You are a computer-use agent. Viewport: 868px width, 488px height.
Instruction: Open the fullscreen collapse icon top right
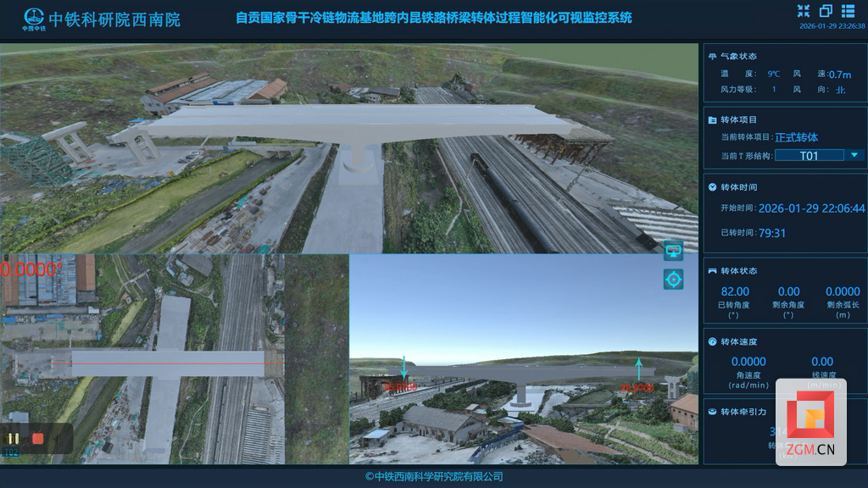(x=804, y=12)
